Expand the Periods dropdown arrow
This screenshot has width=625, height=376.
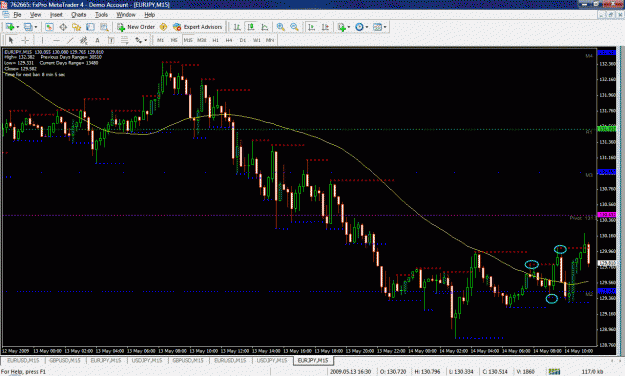(x=367, y=27)
